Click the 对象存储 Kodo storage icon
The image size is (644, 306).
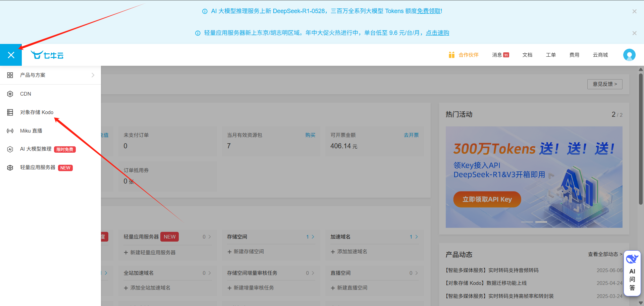click(x=10, y=112)
